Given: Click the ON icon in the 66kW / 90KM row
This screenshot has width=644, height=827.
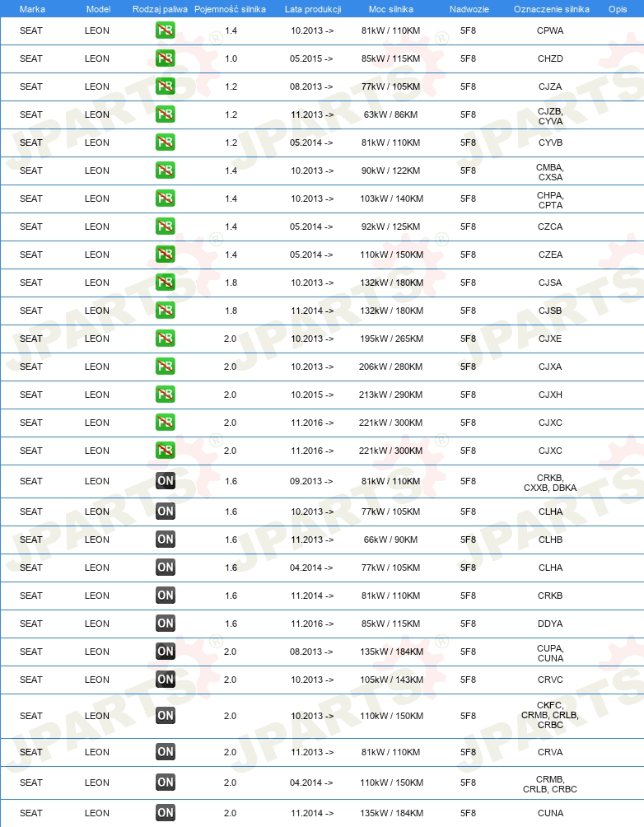Looking at the screenshot, I should coord(165,539).
